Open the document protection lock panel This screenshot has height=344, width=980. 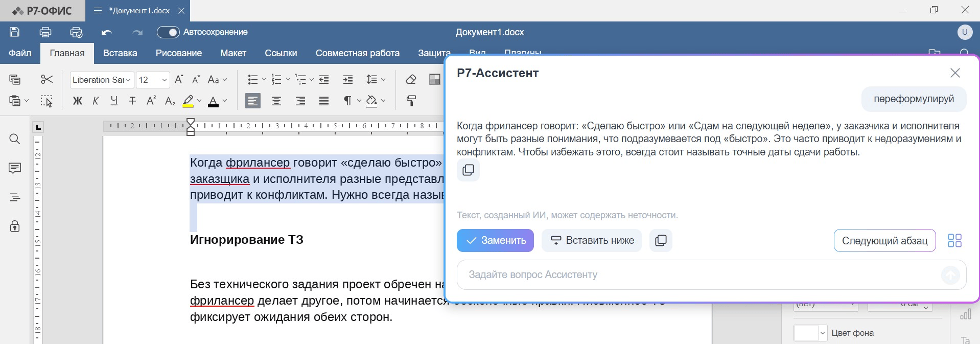(15, 226)
